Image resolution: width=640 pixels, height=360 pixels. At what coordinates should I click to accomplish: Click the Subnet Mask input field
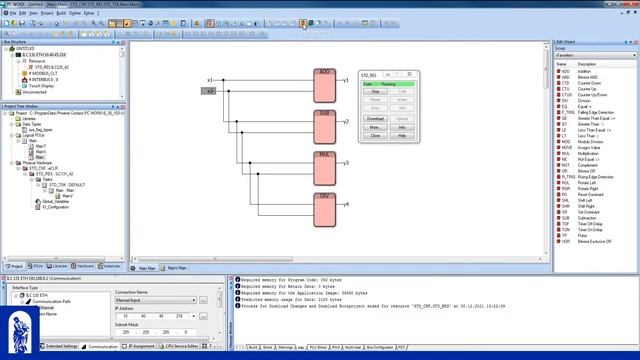(156, 332)
